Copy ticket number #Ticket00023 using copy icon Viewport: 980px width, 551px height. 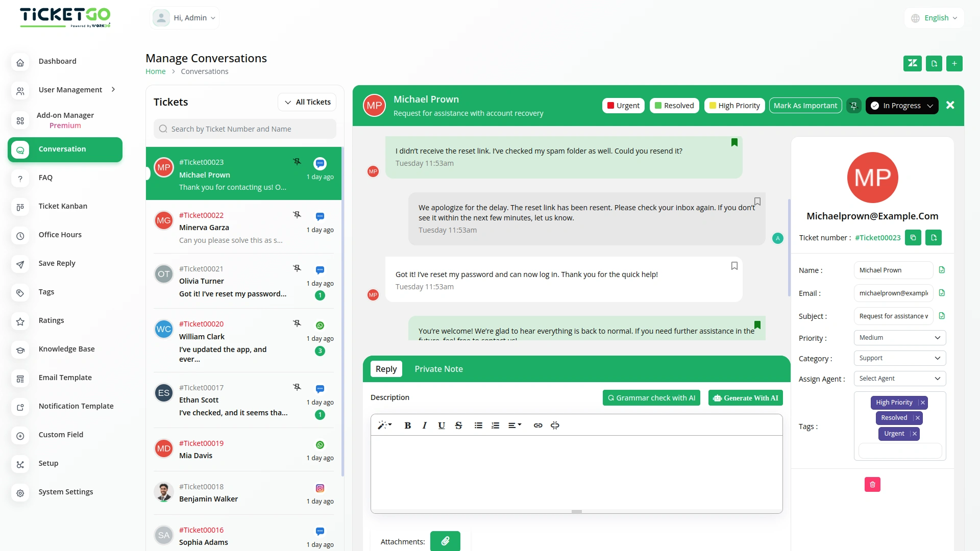click(913, 237)
